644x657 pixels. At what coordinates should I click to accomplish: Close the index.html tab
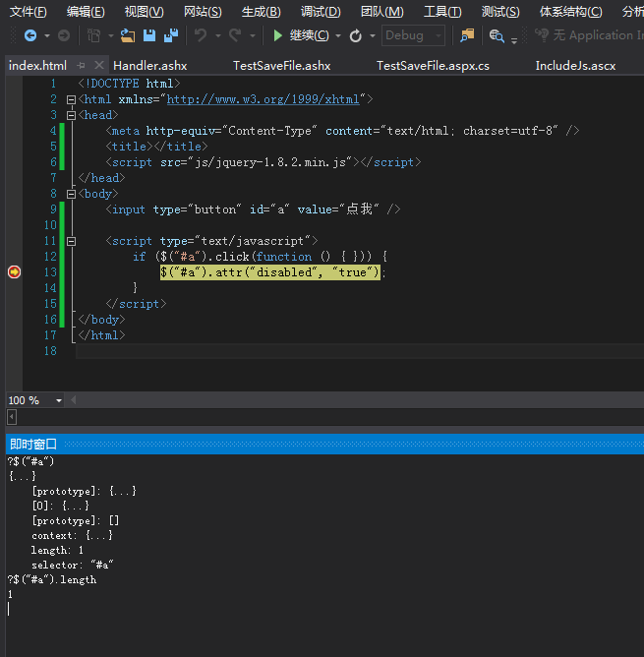coord(99,65)
